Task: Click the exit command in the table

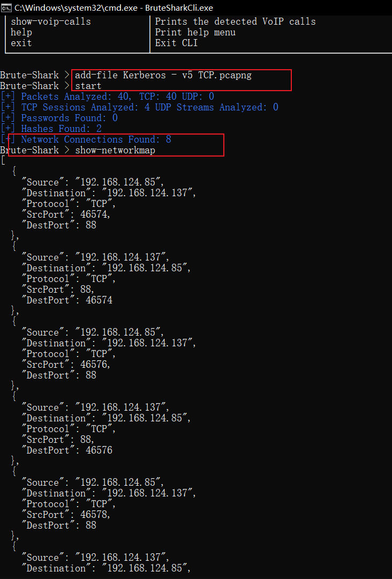Action: click(x=21, y=43)
